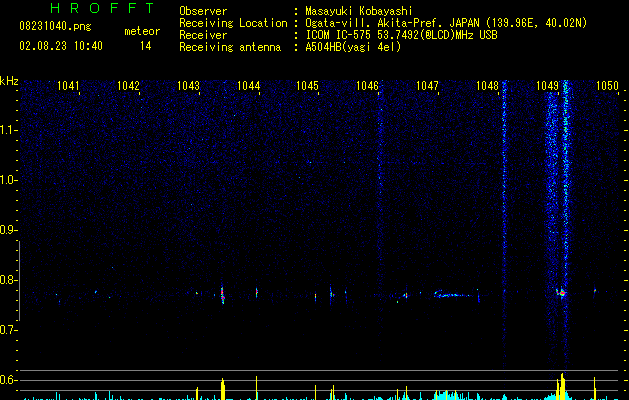The image size is (629, 400).
Task: Click the Receiver ICOM IC-575 value
Action: click(x=401, y=35)
